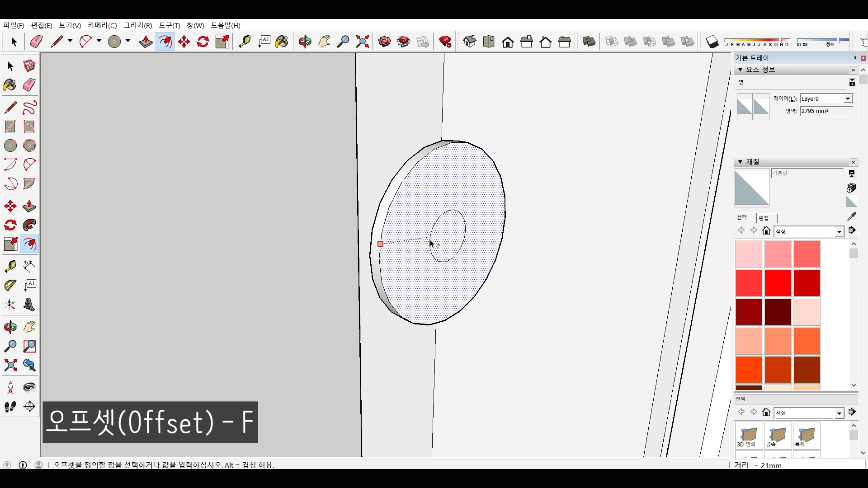Select the Rotate tool in left toolbar
This screenshot has width=868, height=488.
click(x=10, y=225)
